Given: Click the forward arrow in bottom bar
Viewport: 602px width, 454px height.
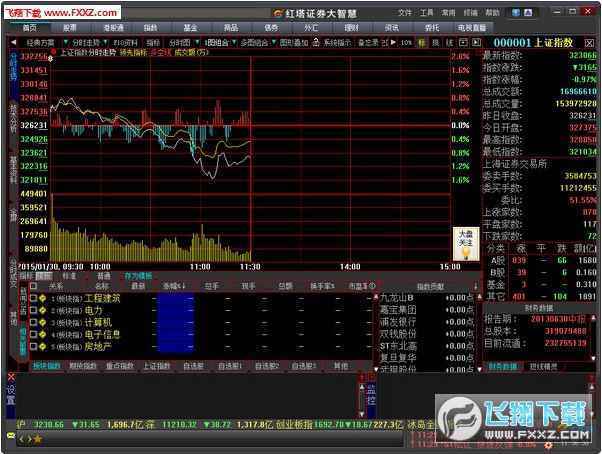Looking at the screenshot, I should point(29,439).
